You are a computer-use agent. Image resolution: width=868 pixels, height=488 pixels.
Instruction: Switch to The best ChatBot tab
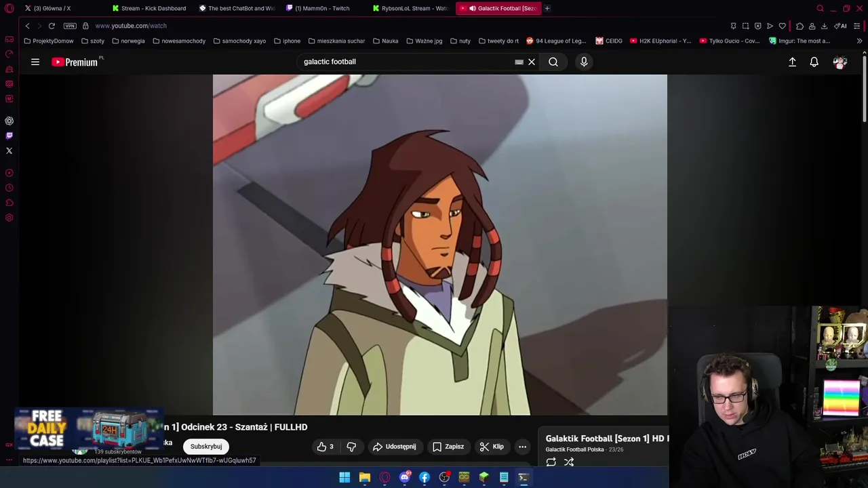pos(237,8)
